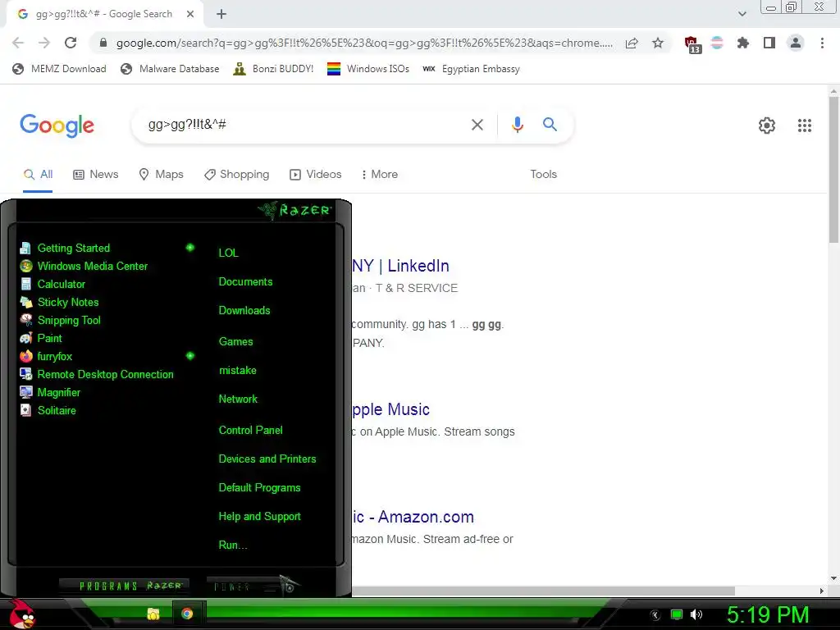
Task: Open the MEMZ Download bookmark
Action: 59,69
